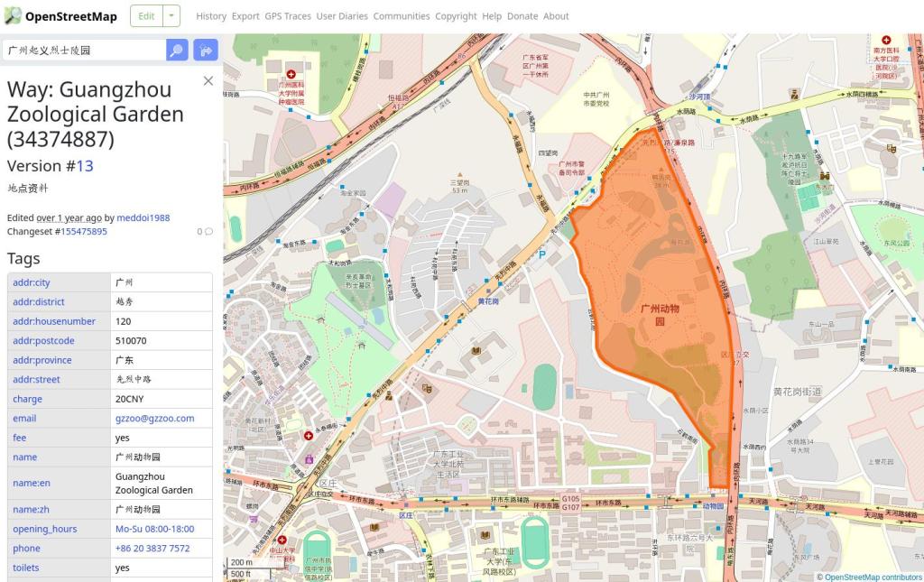Open user meddoi1988 profile link
Viewport: 924px width, 582px height.
[x=143, y=218]
